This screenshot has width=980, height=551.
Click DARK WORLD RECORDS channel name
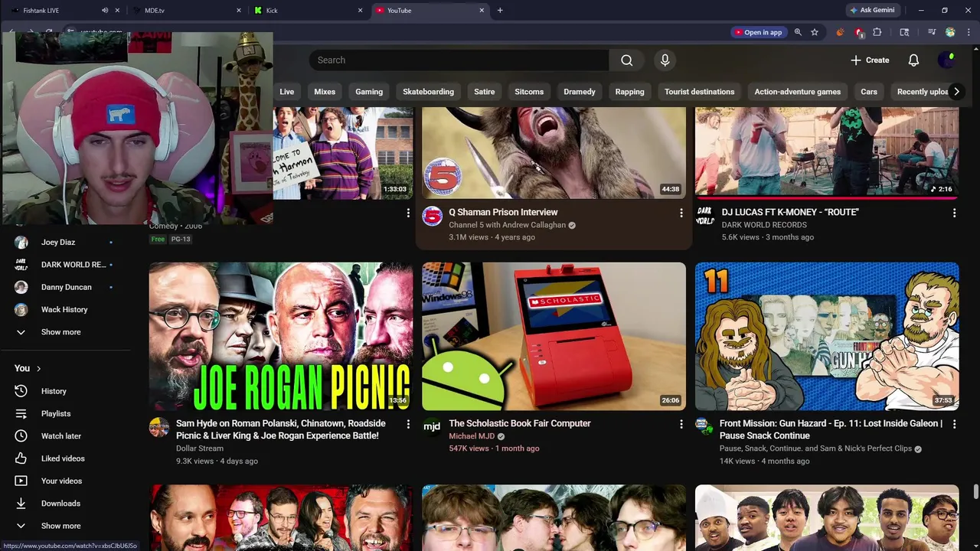(x=764, y=226)
